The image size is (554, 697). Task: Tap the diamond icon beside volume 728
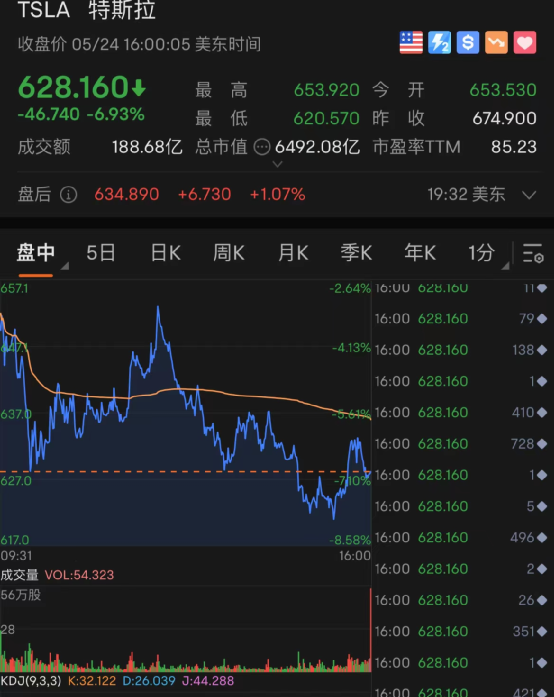(542, 444)
